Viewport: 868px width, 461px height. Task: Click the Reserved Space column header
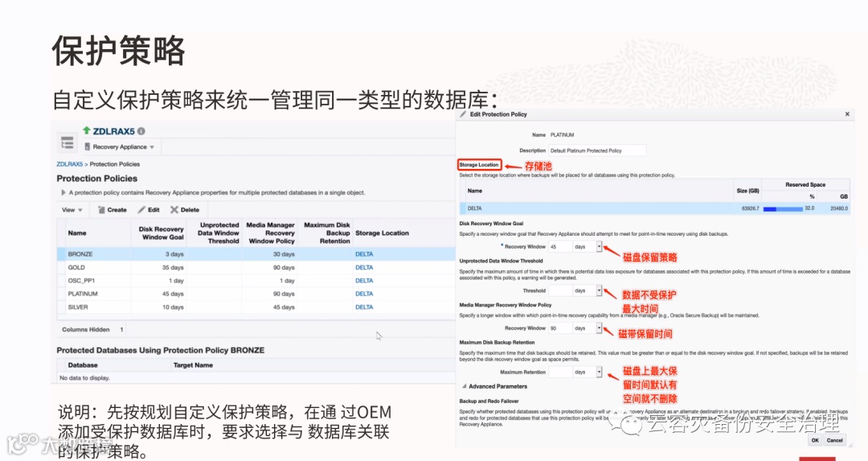(805, 184)
